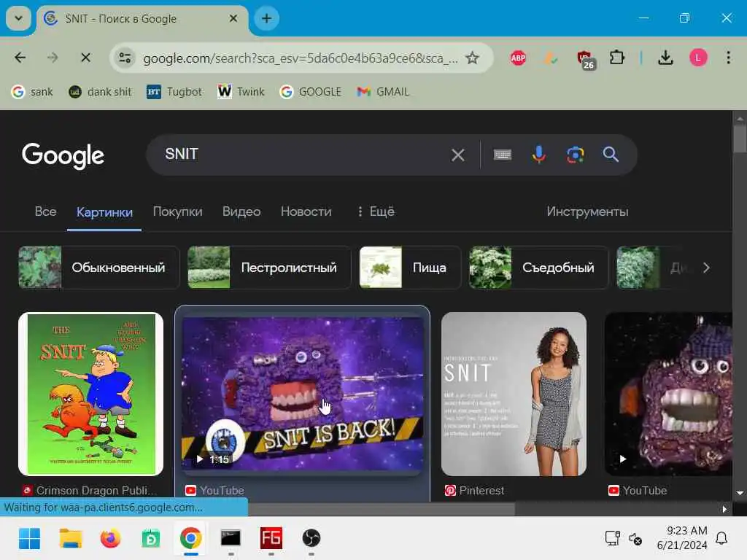Click the browser back arrow
Screen dimensions: 747x560
[x=20, y=58]
